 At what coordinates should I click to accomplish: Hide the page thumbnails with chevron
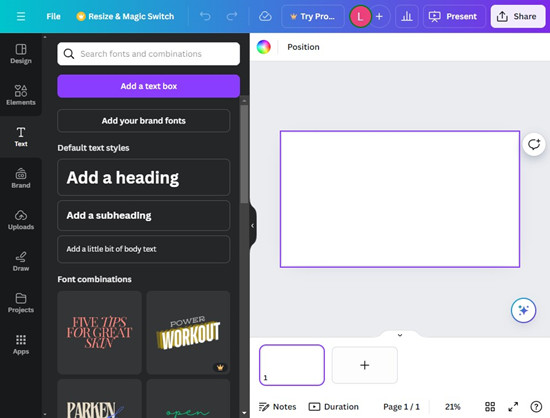[x=400, y=335]
